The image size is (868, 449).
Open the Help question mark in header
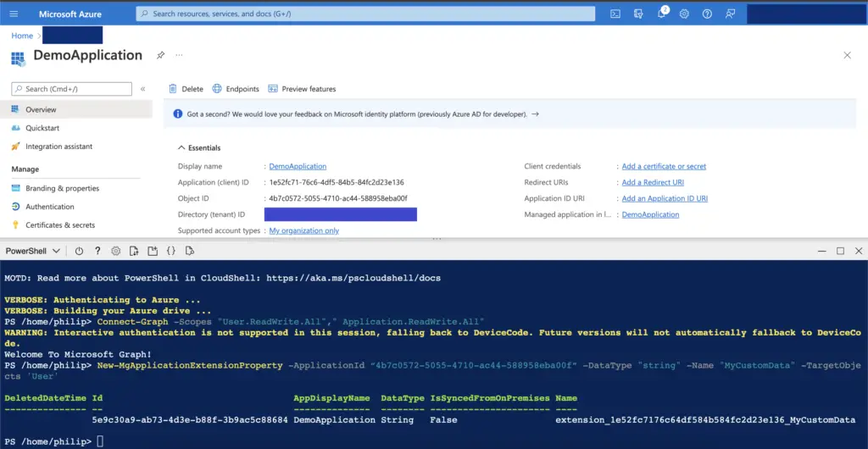click(707, 14)
